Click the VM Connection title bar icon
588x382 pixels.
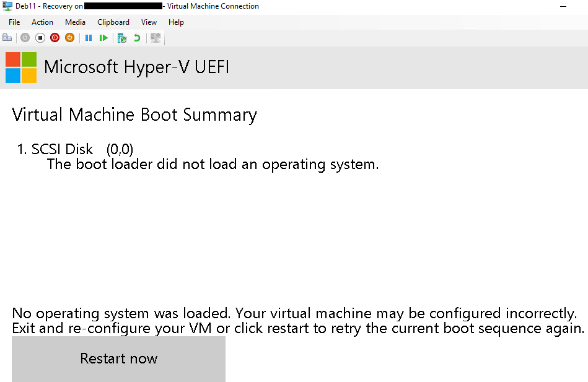pyautogui.click(x=7, y=6)
